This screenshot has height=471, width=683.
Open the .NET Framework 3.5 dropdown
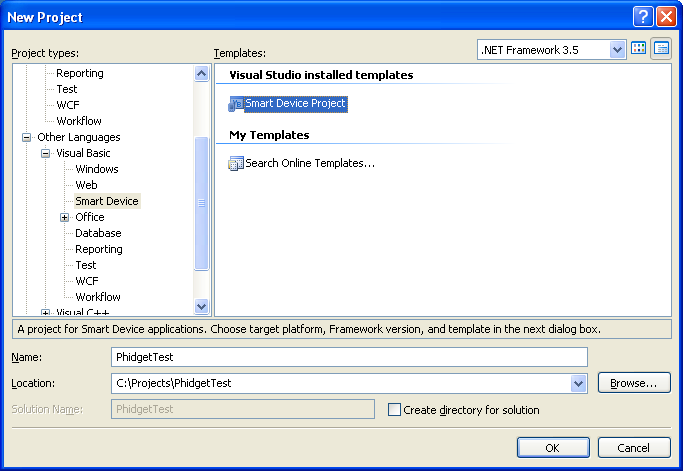(x=617, y=49)
